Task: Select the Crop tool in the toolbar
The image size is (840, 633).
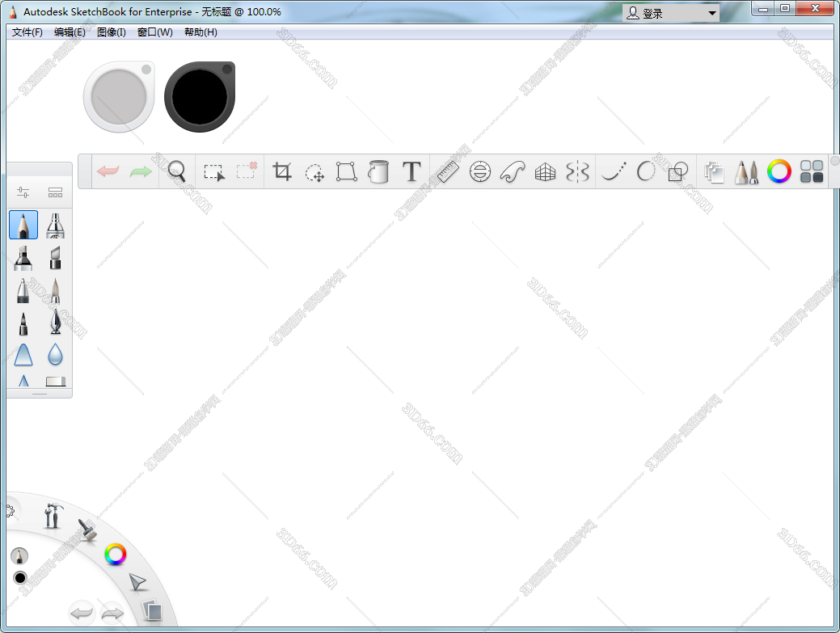Action: [282, 171]
